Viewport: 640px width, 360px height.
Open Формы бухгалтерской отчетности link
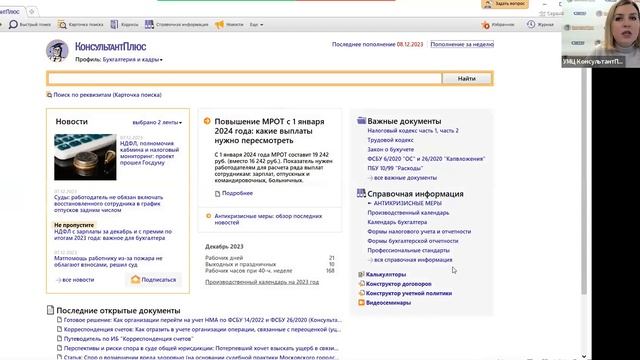[413, 241]
